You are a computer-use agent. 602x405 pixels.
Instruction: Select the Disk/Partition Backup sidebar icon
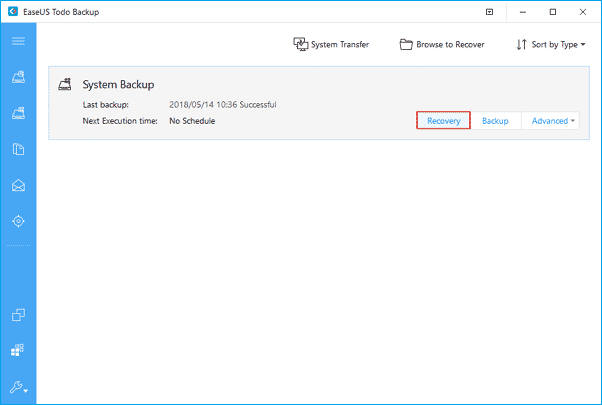18,77
